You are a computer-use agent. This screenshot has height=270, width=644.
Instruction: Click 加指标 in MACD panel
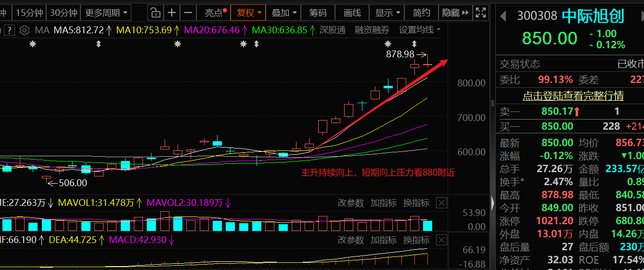pos(383,240)
